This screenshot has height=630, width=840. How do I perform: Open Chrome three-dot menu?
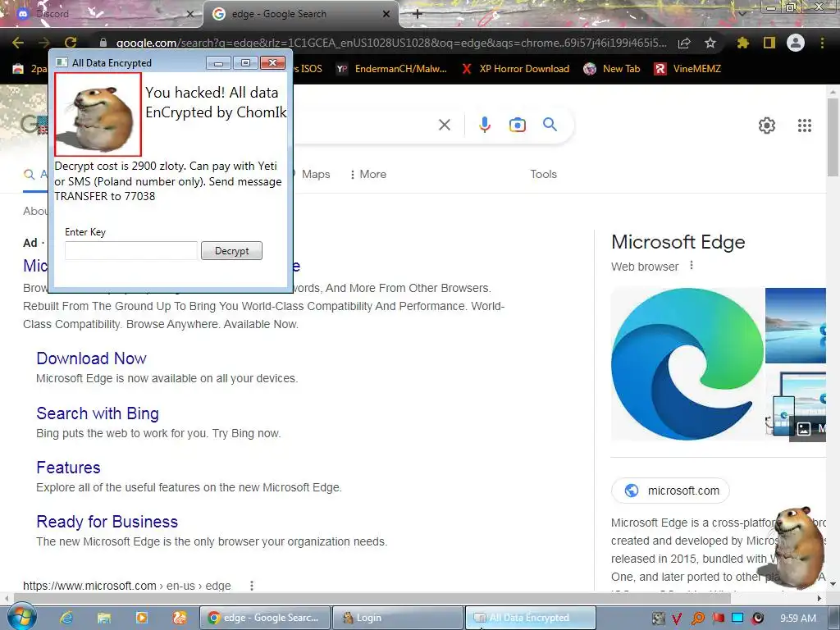822,43
